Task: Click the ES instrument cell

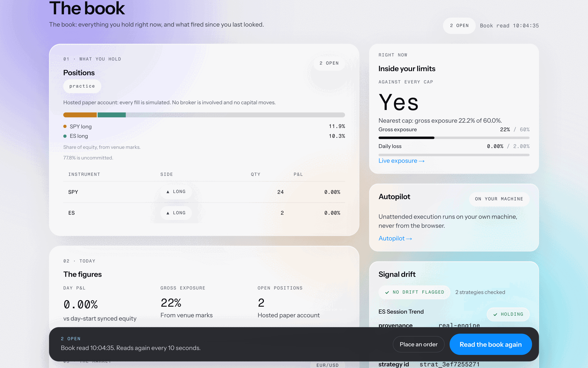Action: (71, 213)
